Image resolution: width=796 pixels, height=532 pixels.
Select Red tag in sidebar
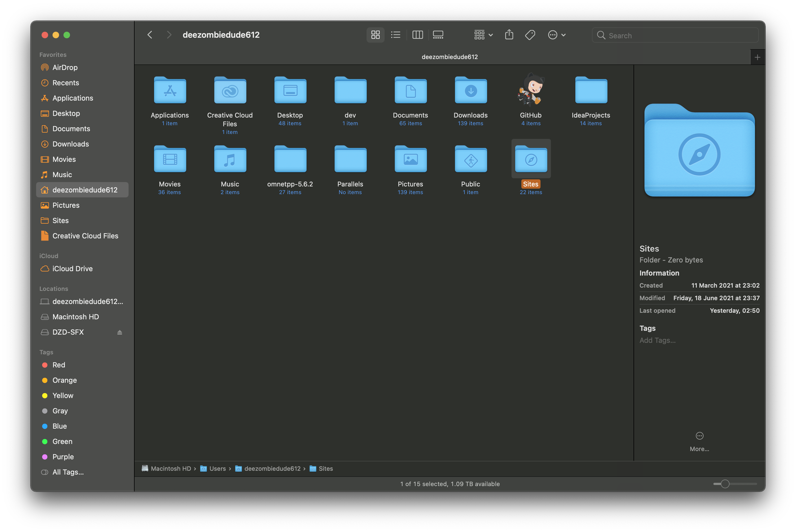[58, 365]
